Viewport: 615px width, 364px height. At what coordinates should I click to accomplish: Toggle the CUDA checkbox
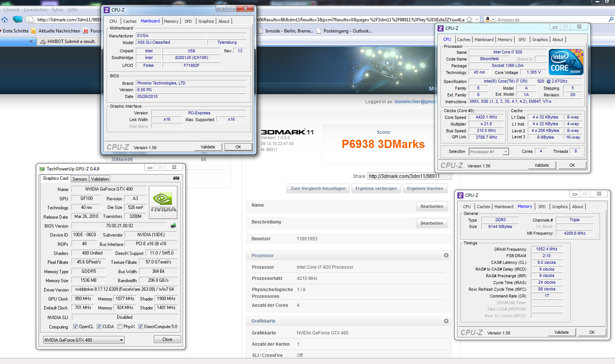[x=99, y=327]
